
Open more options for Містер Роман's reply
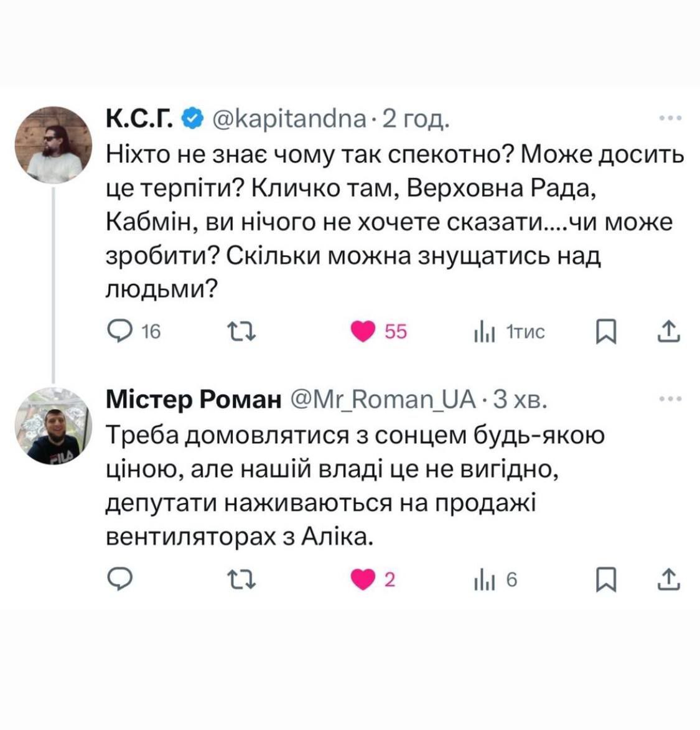coord(670,399)
